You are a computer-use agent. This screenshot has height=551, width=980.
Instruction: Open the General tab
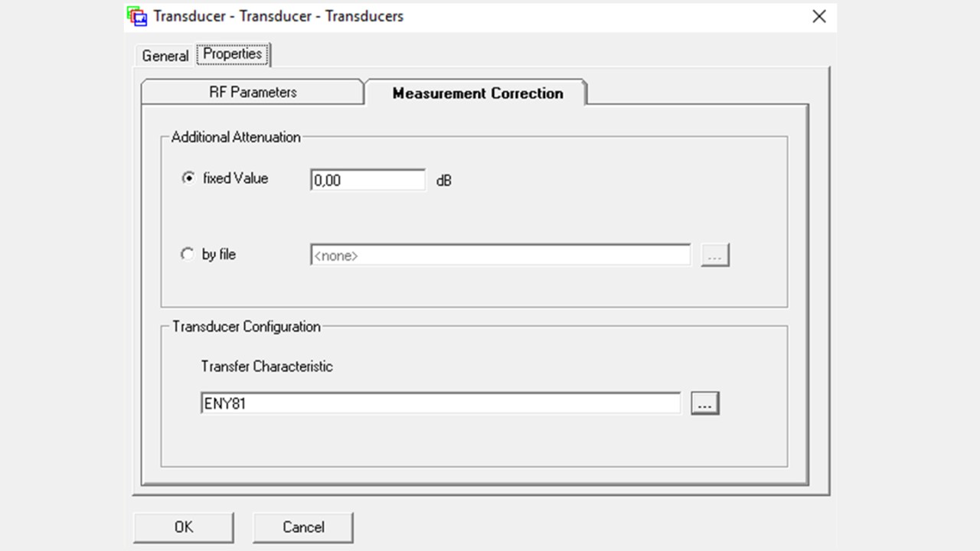click(165, 56)
